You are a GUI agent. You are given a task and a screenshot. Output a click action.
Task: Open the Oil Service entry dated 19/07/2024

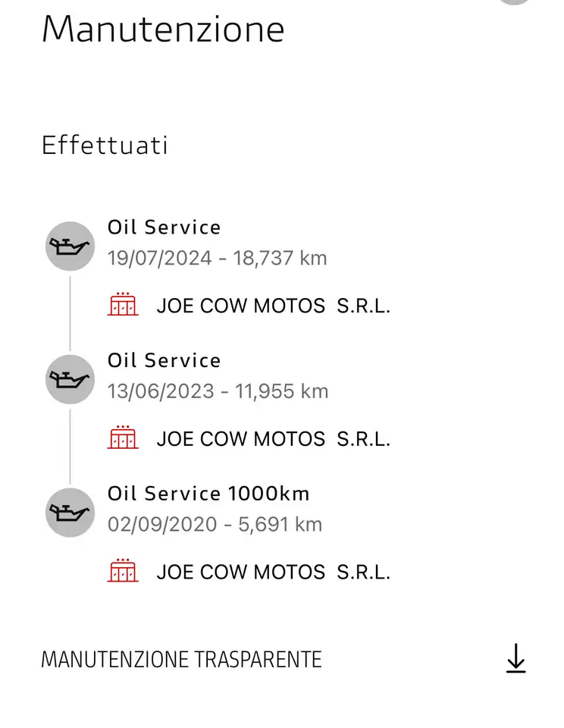pos(164,227)
